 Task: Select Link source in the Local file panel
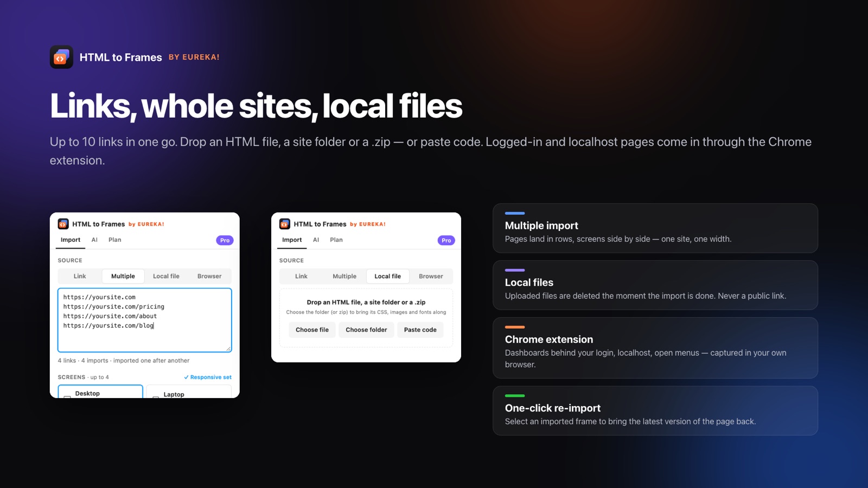[x=301, y=276]
